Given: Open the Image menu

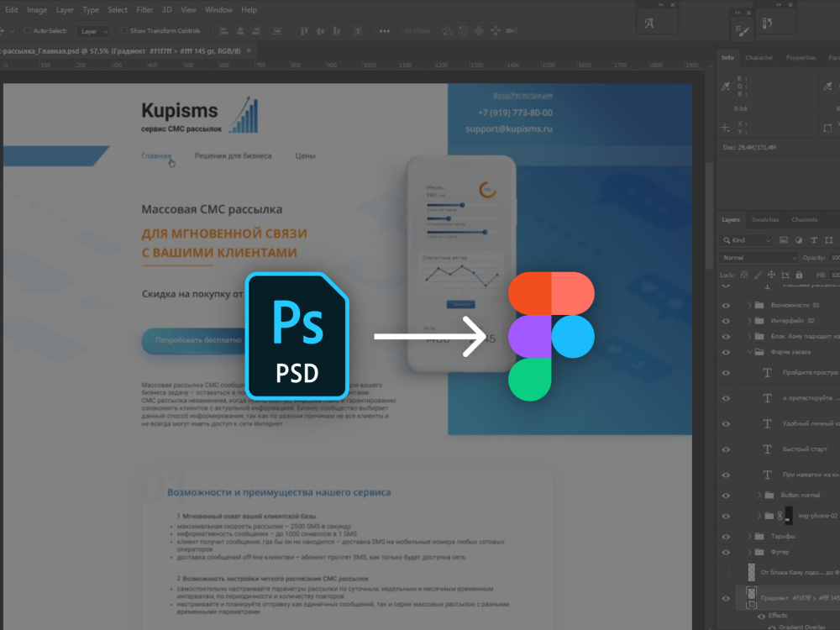Looking at the screenshot, I should (x=37, y=9).
